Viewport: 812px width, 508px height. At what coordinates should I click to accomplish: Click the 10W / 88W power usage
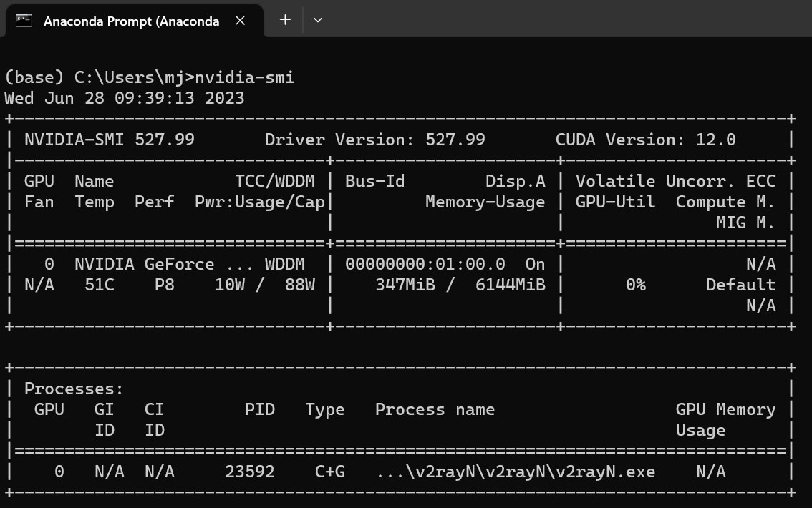tap(265, 285)
